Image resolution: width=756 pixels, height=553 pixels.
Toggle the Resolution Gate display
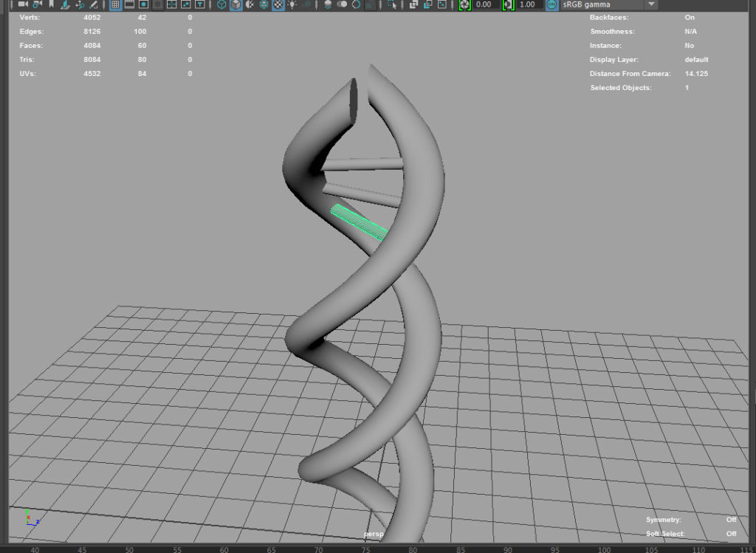tap(143, 4)
